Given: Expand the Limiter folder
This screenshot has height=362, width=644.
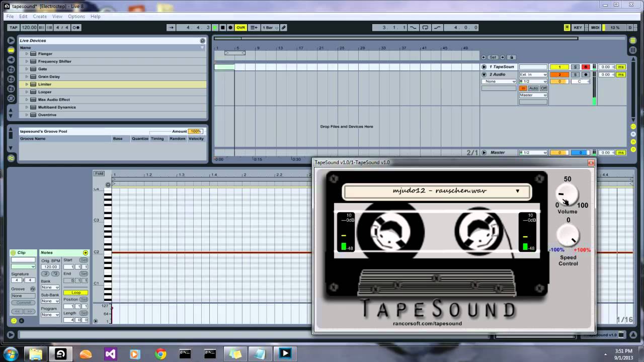Looking at the screenshot, I should point(27,84).
